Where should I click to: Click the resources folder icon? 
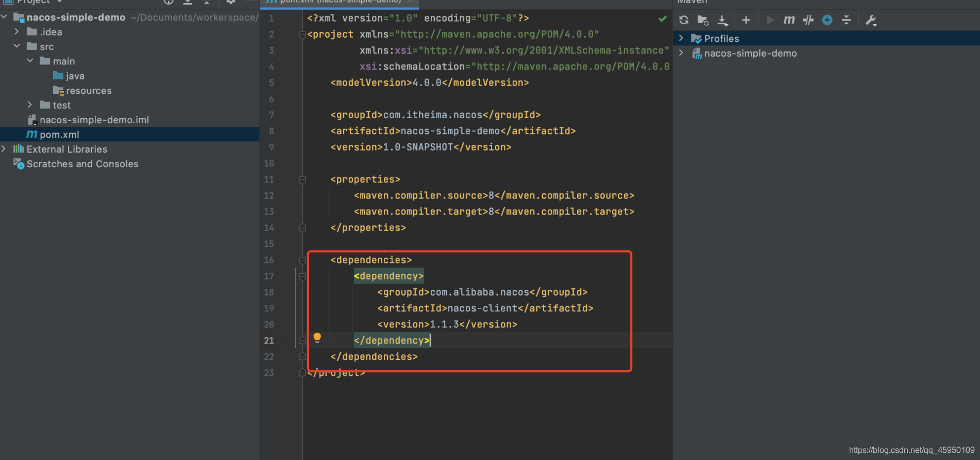(58, 91)
